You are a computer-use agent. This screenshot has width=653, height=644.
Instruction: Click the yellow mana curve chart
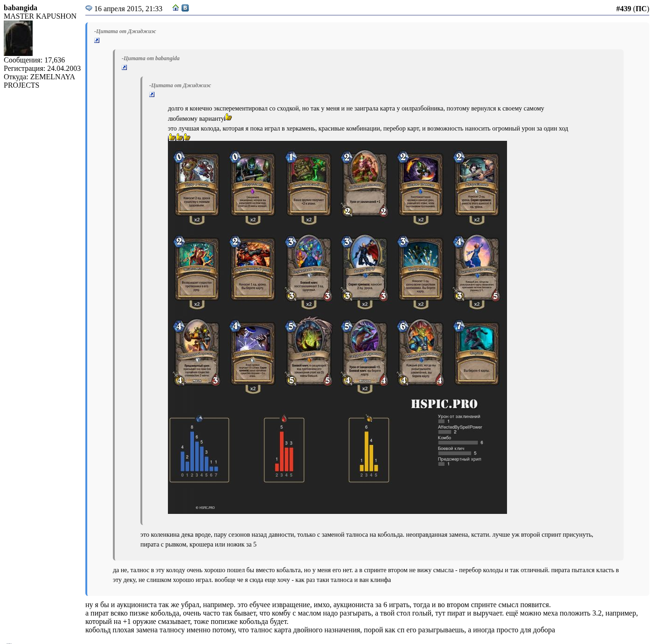(368, 450)
